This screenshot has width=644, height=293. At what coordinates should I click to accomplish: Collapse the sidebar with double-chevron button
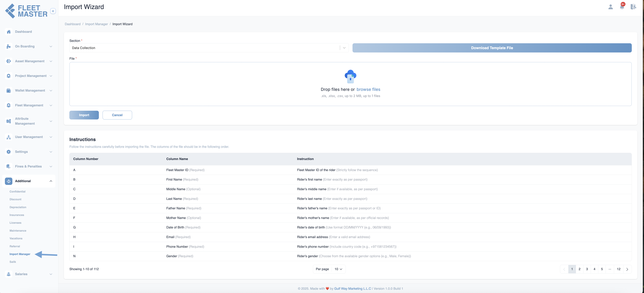[x=53, y=11]
